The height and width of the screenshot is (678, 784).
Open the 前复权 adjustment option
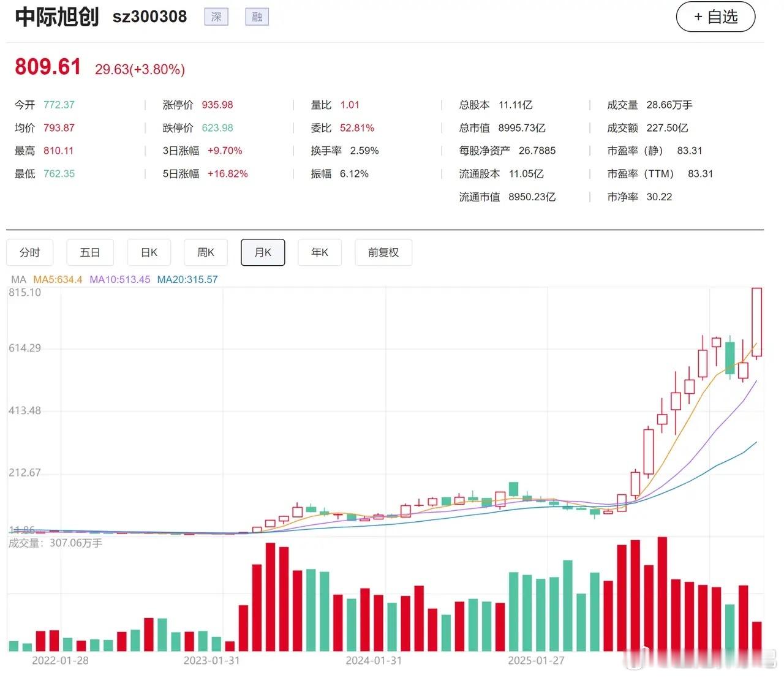tap(383, 252)
